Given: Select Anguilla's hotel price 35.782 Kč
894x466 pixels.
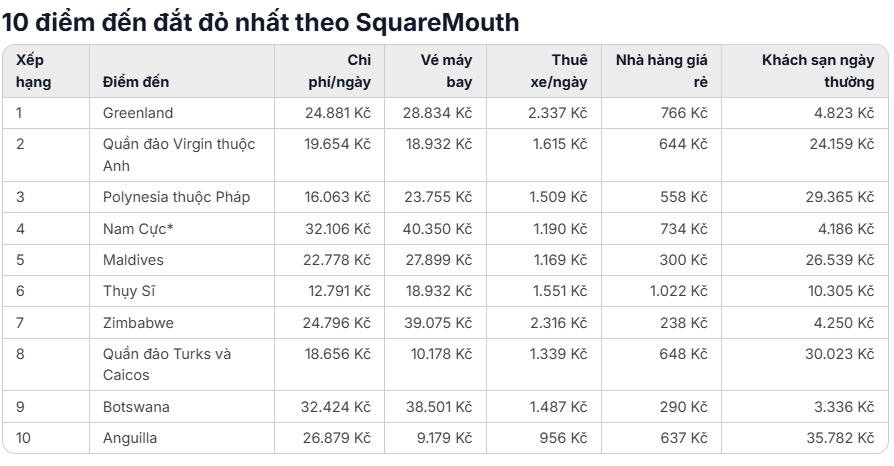Looking at the screenshot, I should click(840, 438).
